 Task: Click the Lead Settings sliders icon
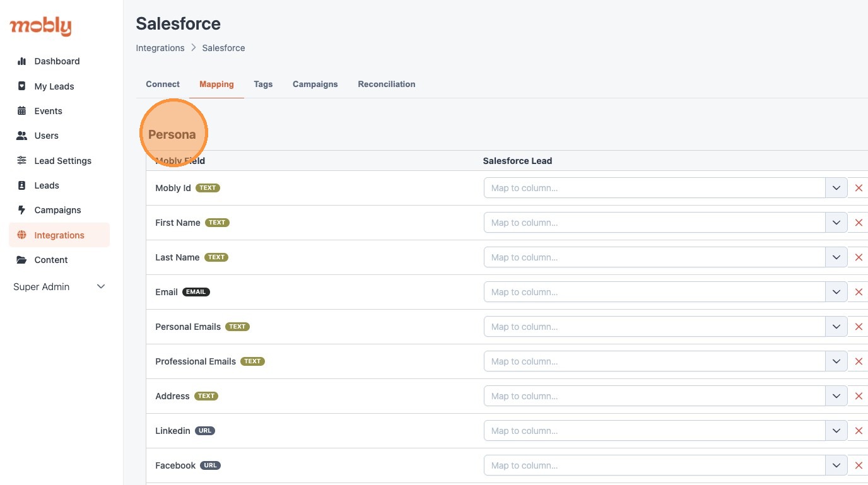coord(22,161)
